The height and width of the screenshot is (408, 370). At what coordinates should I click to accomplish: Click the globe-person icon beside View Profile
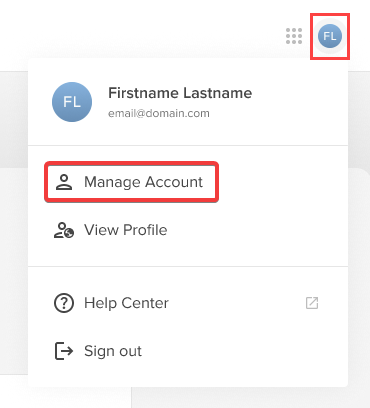point(64,230)
